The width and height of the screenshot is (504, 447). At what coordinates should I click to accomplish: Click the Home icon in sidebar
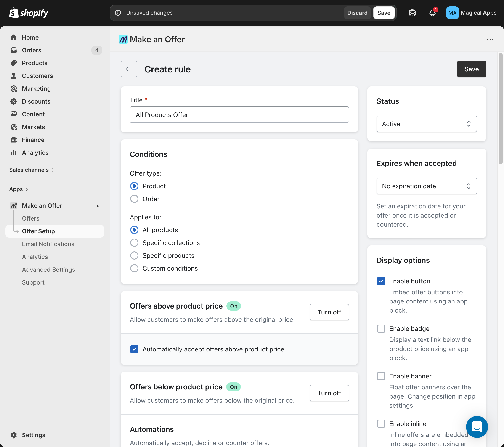tap(14, 37)
